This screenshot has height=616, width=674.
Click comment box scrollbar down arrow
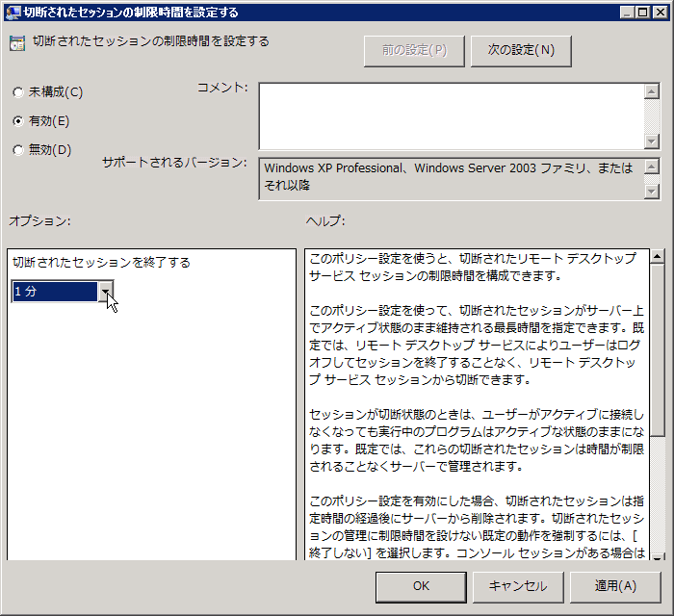tap(652, 141)
